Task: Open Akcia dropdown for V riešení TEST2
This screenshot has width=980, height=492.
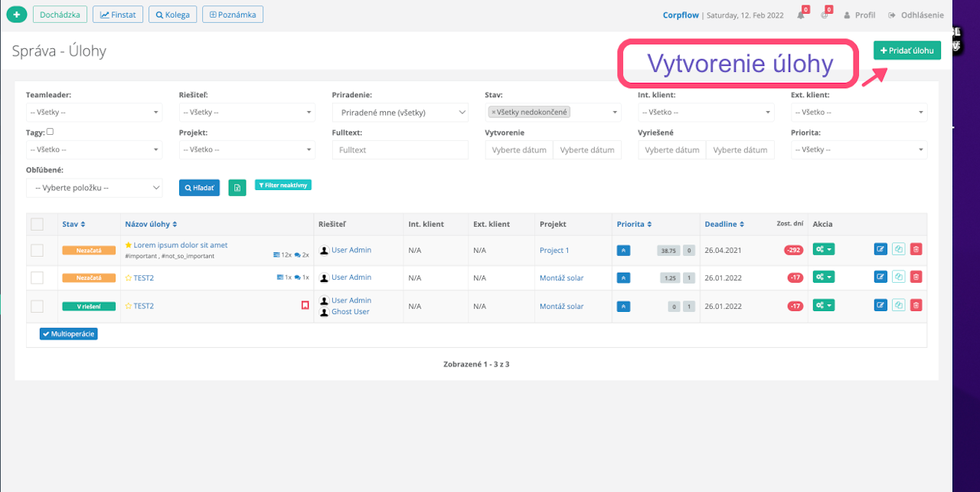Action: click(824, 305)
